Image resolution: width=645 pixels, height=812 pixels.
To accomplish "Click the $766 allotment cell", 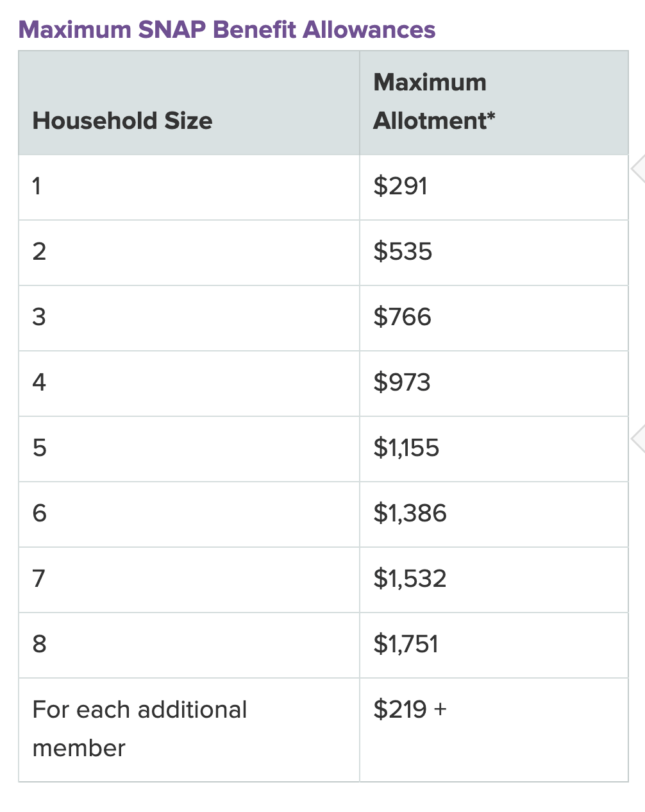I will point(403,317).
